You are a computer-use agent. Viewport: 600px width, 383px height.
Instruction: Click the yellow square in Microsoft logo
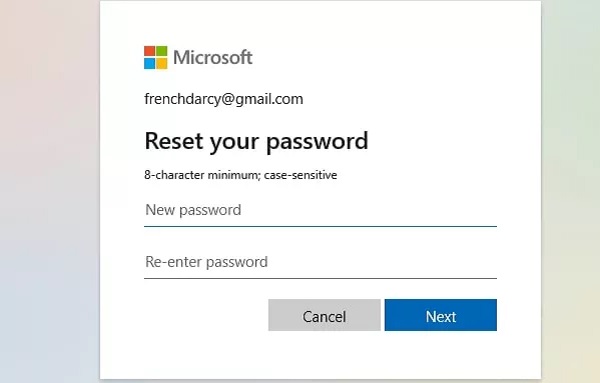pos(161,64)
